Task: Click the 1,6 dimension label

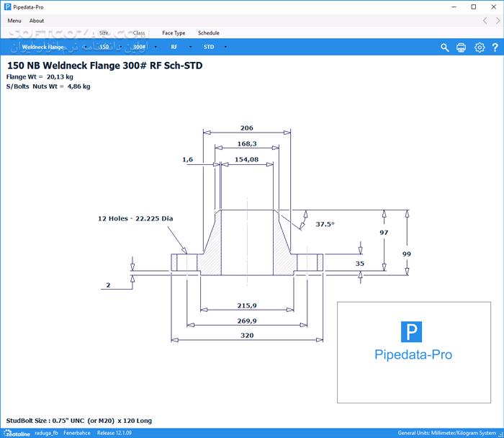Action: [187, 159]
